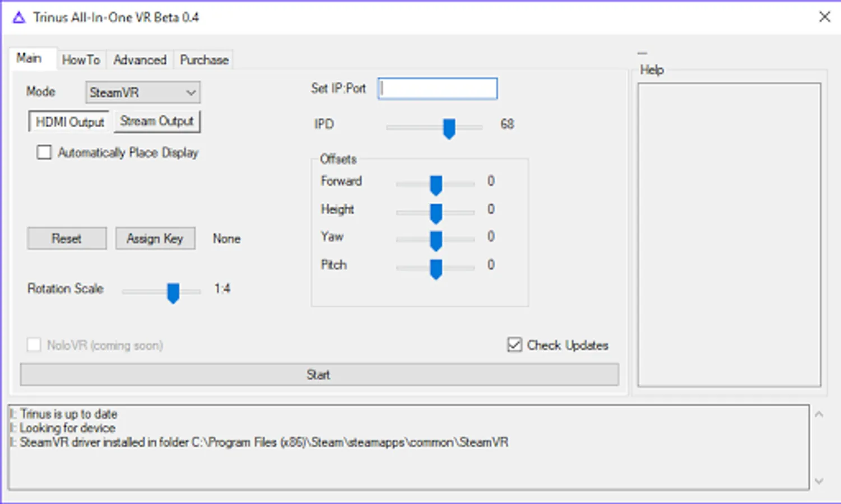The width and height of the screenshot is (841, 504).
Task: Click the Pitch offset slider handle
Action: click(436, 268)
